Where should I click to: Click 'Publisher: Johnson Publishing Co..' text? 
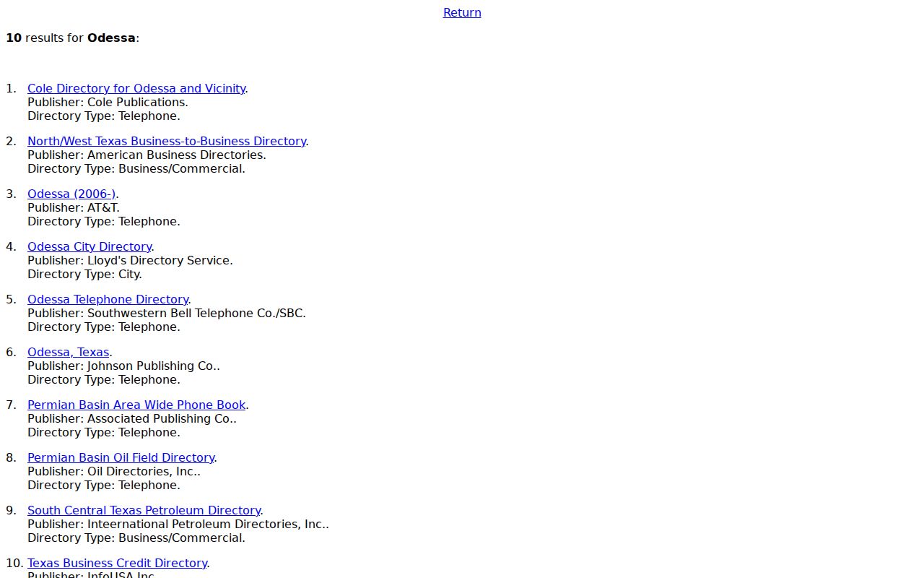click(123, 366)
